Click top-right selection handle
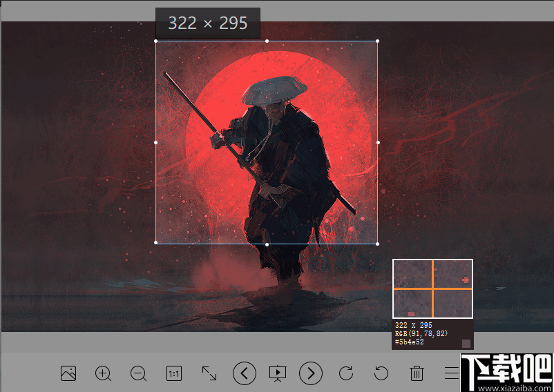This screenshot has height=392, width=554. point(378,41)
